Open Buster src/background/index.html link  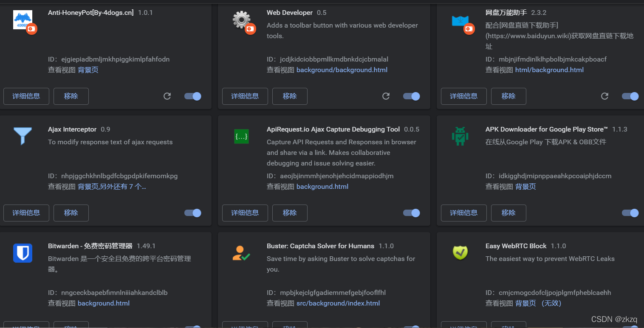click(x=338, y=303)
